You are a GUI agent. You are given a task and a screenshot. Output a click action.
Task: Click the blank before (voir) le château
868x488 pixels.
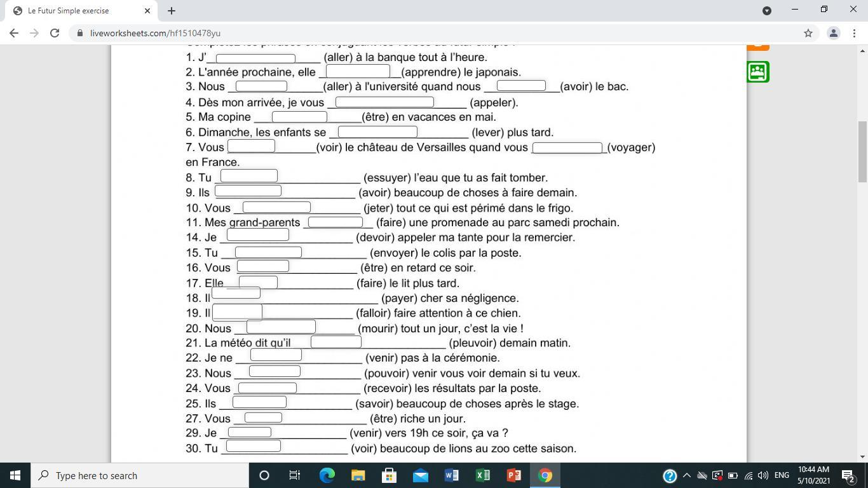pyautogui.click(x=251, y=146)
